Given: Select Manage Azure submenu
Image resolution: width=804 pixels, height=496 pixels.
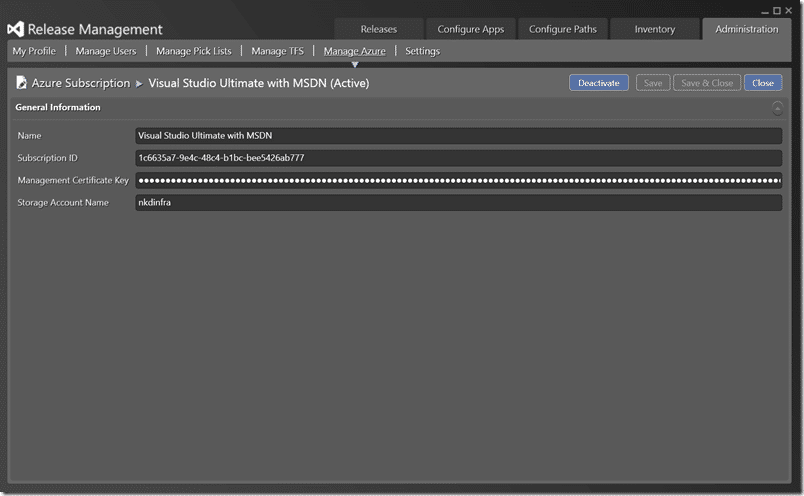Looking at the screenshot, I should [354, 51].
